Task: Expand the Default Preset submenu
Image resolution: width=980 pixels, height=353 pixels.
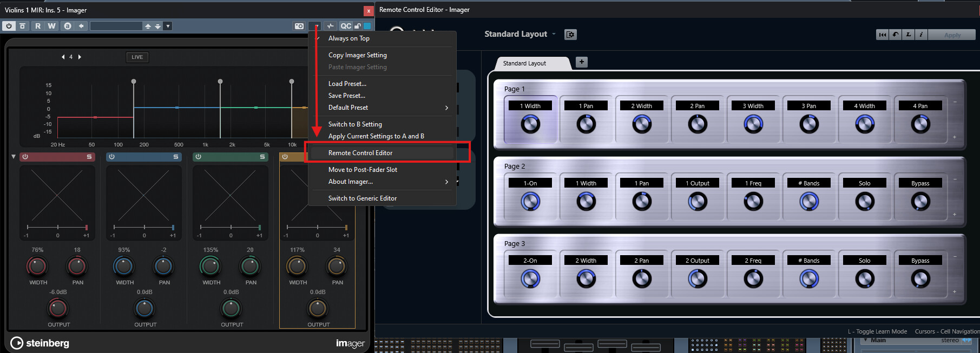Action: click(x=382, y=108)
